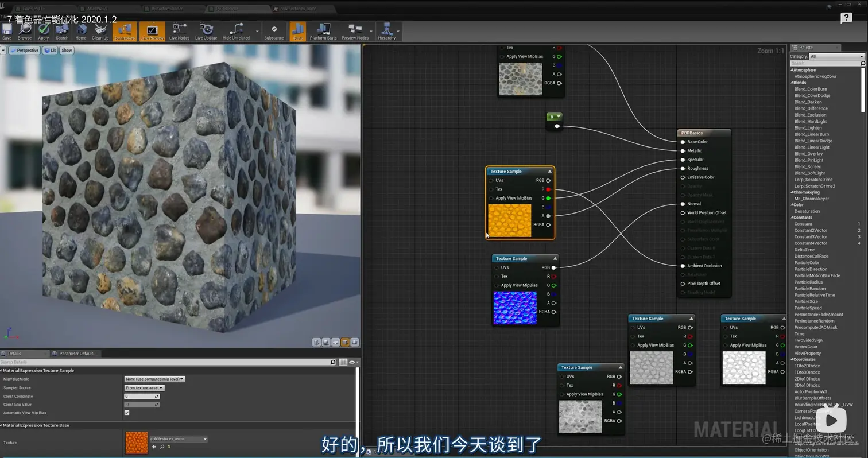The height and width of the screenshot is (458, 868).
Task: Click the Lit view mode button
Action: click(51, 51)
